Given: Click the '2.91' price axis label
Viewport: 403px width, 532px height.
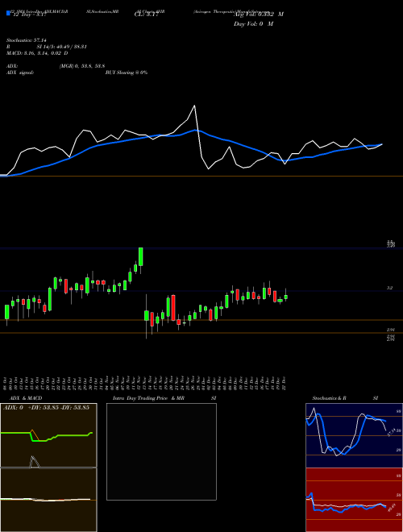Looking at the screenshot, I should point(390,330).
